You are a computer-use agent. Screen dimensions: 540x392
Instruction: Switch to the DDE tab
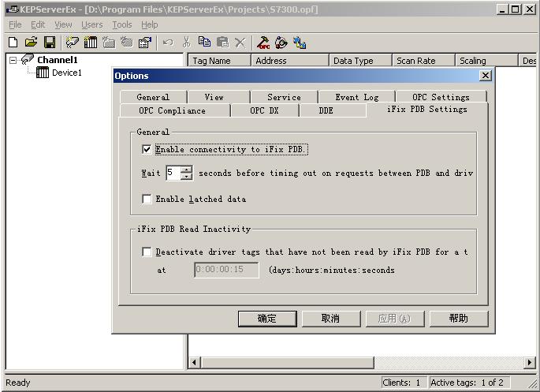pyautogui.click(x=333, y=110)
